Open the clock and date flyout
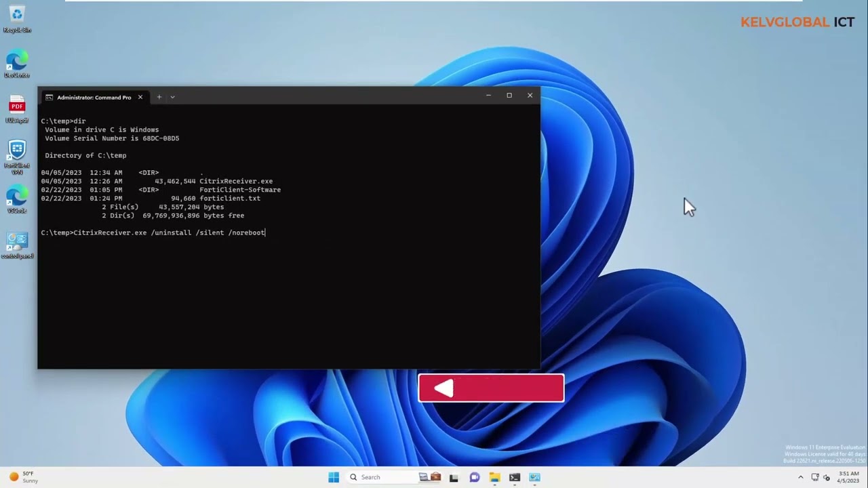 click(x=849, y=477)
